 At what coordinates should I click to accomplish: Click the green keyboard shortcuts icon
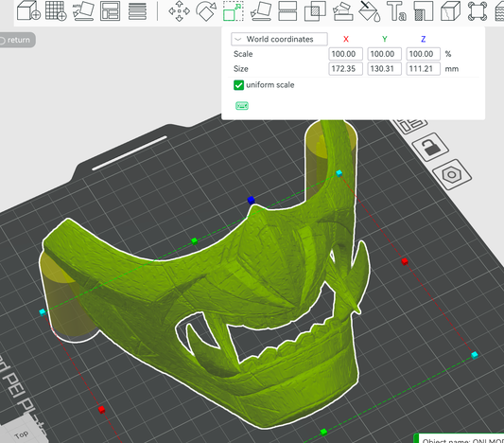point(242,105)
